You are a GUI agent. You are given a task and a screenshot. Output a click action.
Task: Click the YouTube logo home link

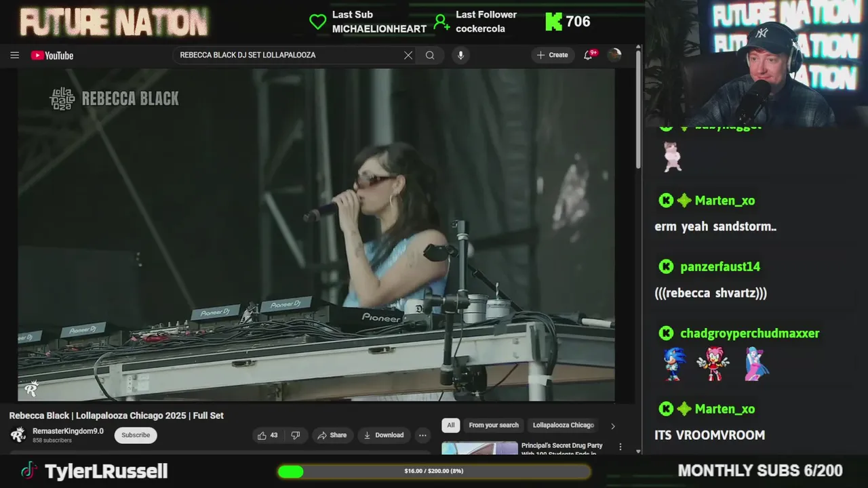[x=52, y=56]
